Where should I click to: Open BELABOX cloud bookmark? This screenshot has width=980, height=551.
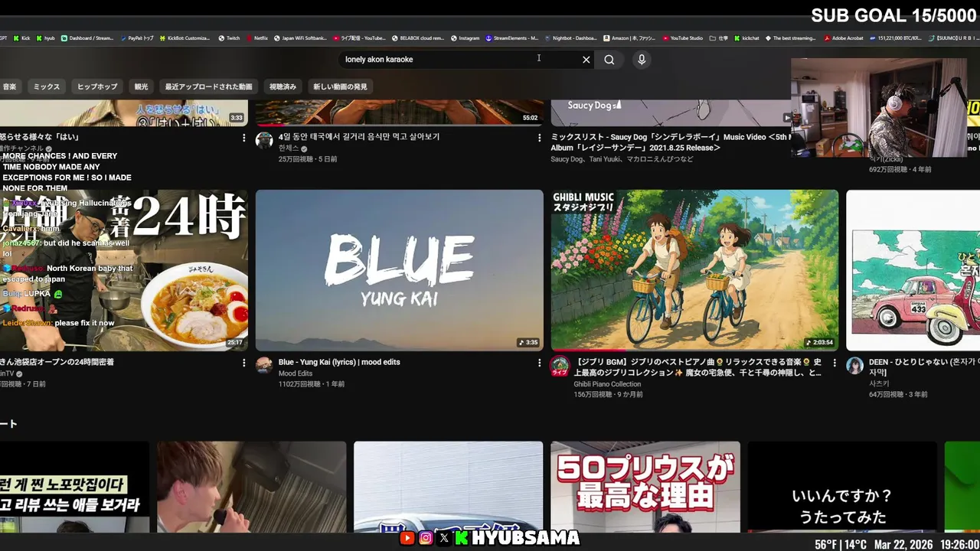pyautogui.click(x=417, y=37)
